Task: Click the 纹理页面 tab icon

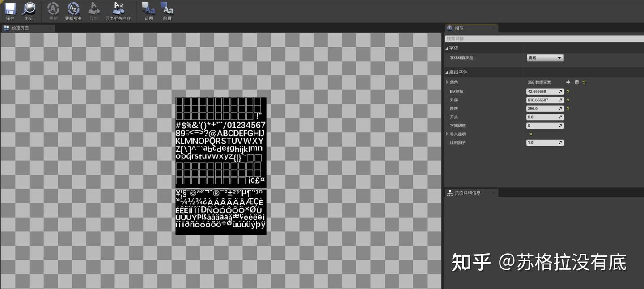Action: (x=6, y=28)
